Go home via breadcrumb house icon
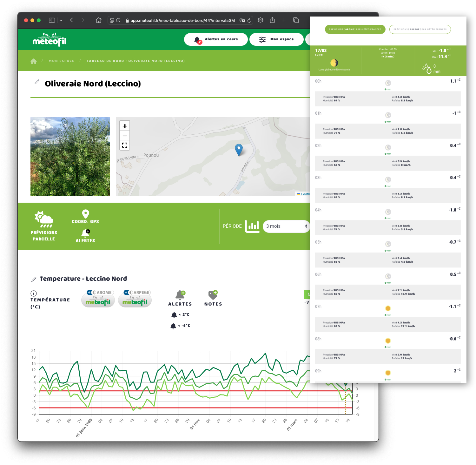476x465 pixels. coord(34,61)
